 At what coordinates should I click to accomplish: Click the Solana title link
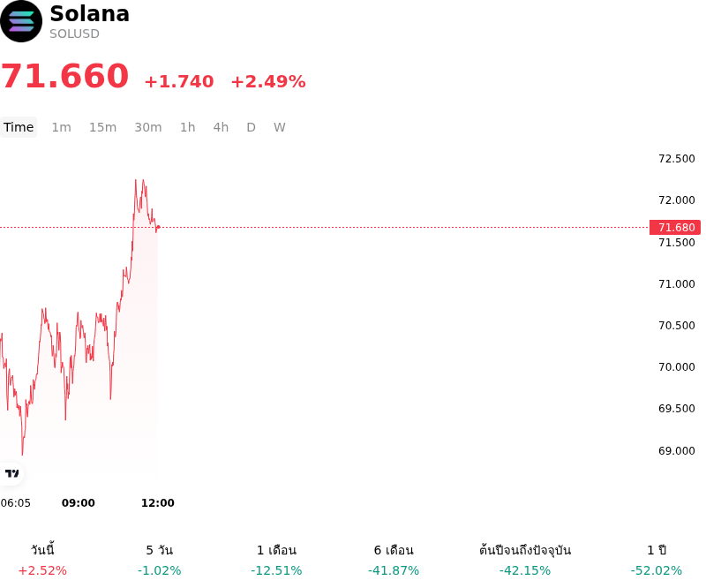[x=90, y=13]
